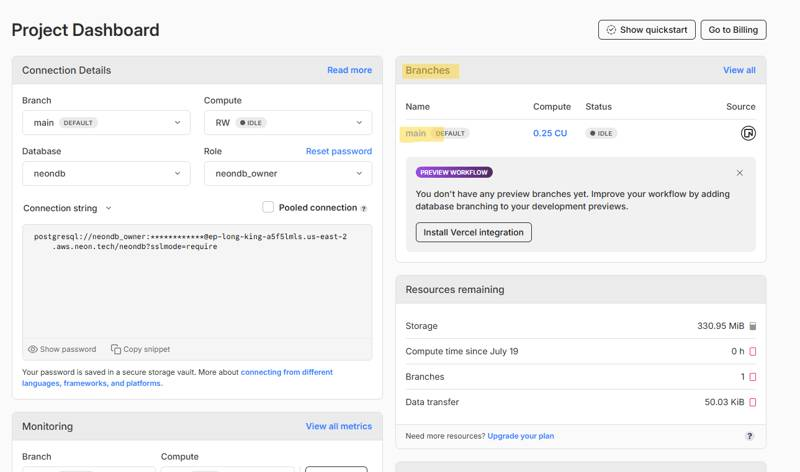Open the Branch dropdown showing main
This screenshot has width=800, height=472.
[x=106, y=122]
